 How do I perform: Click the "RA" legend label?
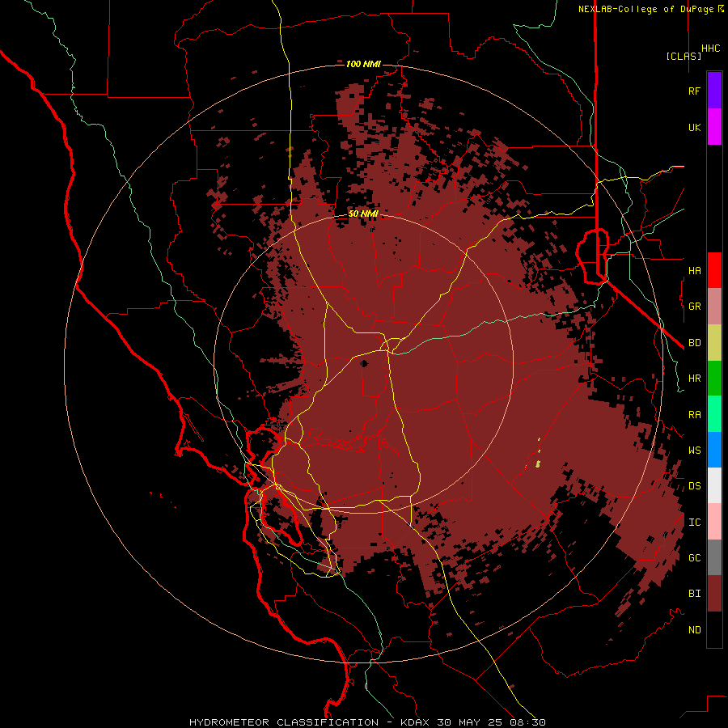(x=694, y=415)
